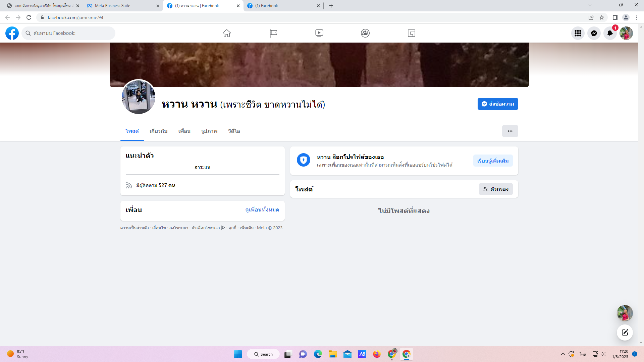Open the Messenger icon in the header
This screenshot has width=644, height=362.
tap(594, 33)
